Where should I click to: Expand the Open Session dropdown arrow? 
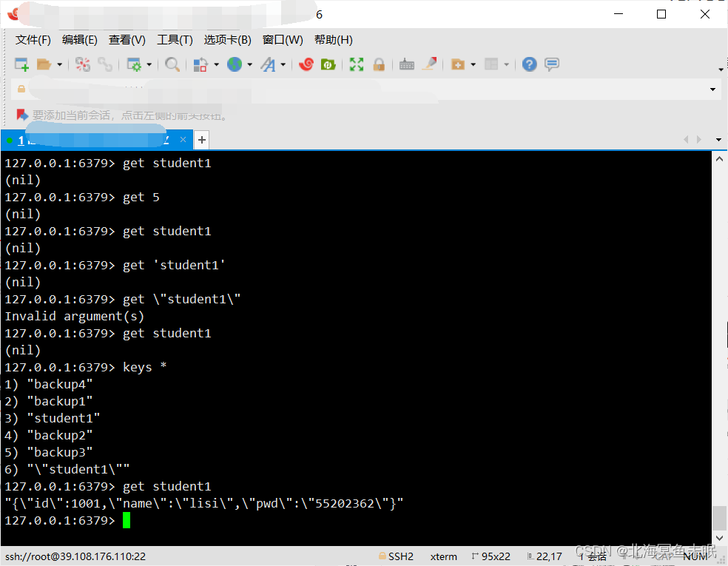pos(59,64)
